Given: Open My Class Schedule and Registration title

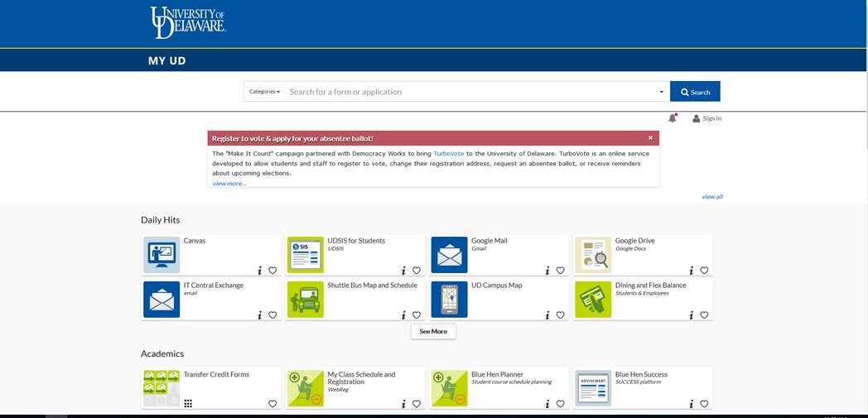Looking at the screenshot, I should 361,378.
